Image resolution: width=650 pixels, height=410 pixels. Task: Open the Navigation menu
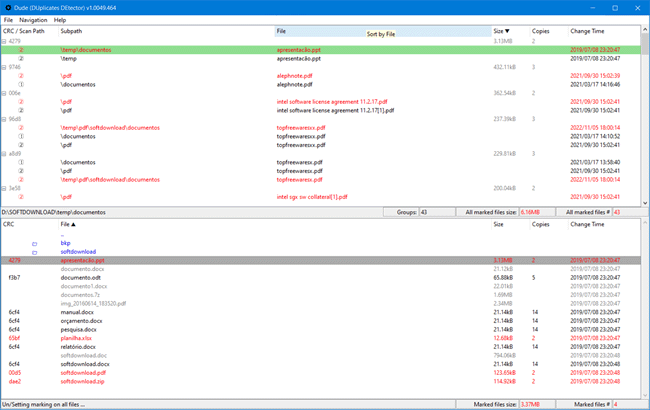33,20
